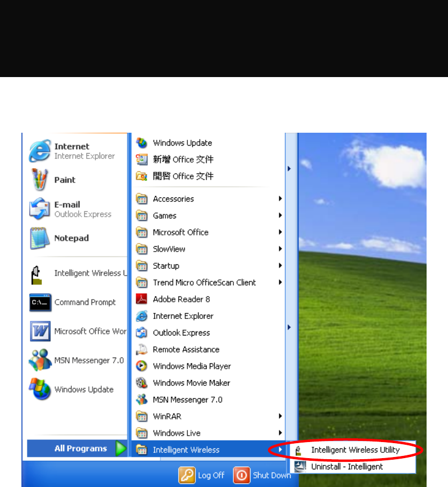Screen dimensions: 448x487
Task: Click the Outlook Express E-mail icon
Action: point(40,209)
